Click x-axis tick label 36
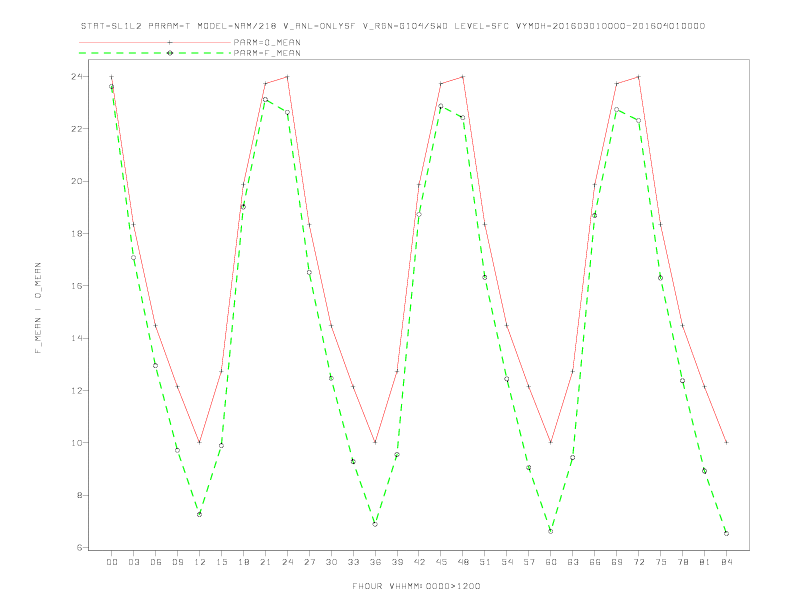The height and width of the screenshot is (612, 792). click(375, 562)
